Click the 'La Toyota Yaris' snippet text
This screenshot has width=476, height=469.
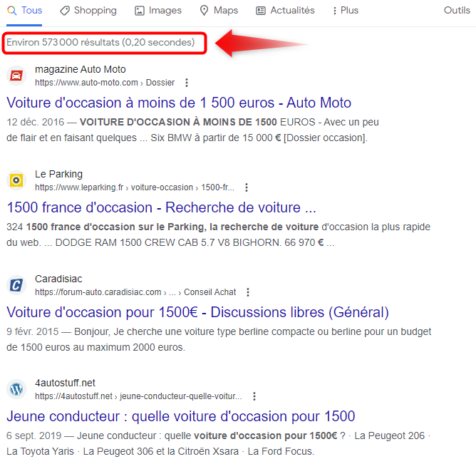41,451
